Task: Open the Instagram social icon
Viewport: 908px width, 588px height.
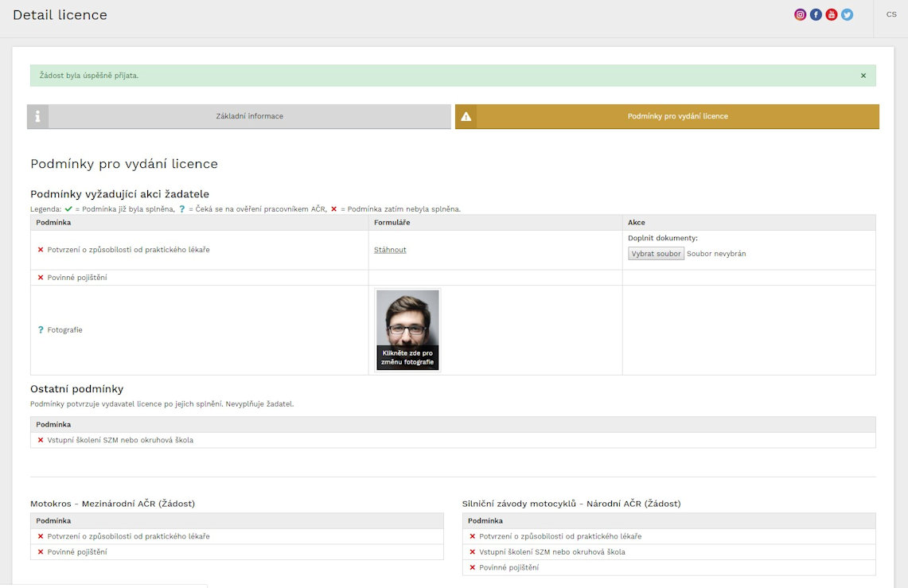Action: pos(801,14)
